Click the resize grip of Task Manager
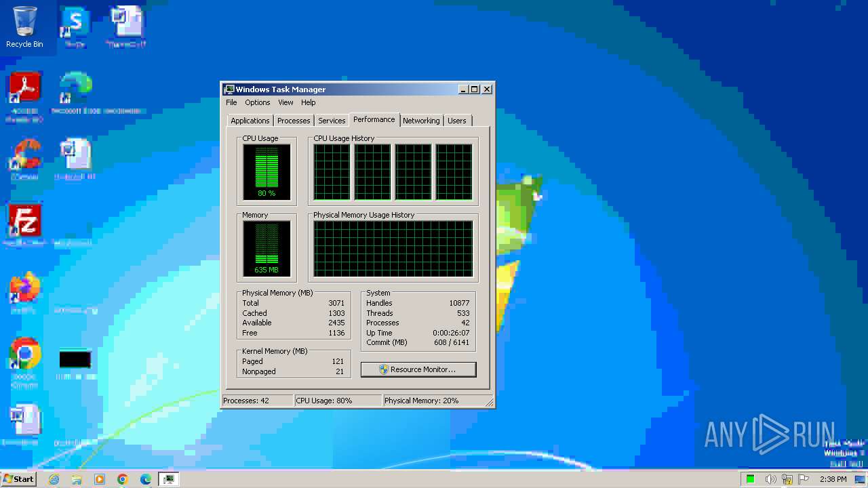 point(490,403)
